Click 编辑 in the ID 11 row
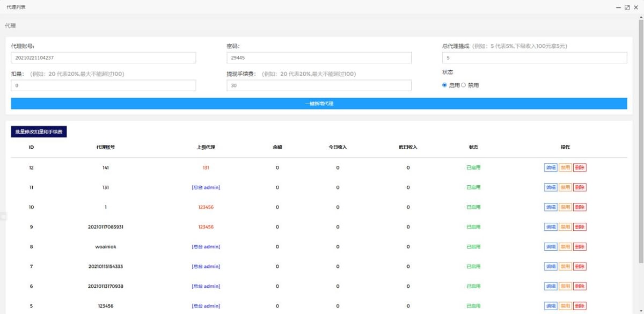Image resolution: width=644 pixels, height=314 pixels. pos(551,187)
